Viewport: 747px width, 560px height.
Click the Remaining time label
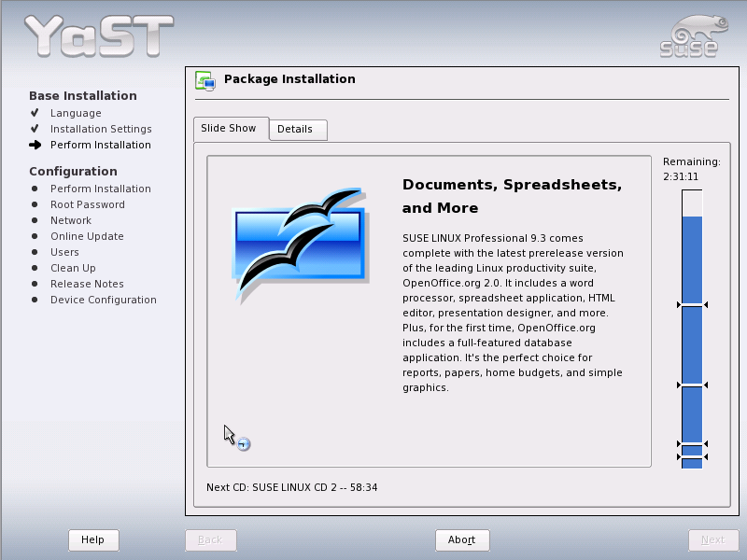692,161
